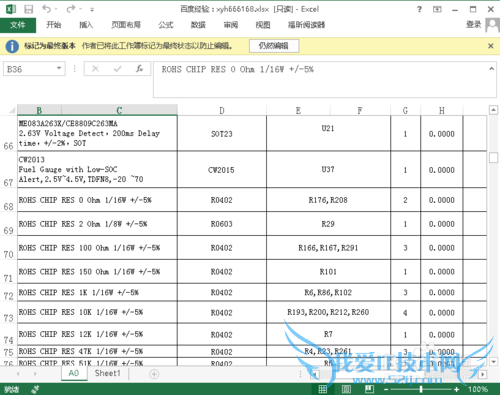
Task: Select row 73 header
Action: (8, 313)
